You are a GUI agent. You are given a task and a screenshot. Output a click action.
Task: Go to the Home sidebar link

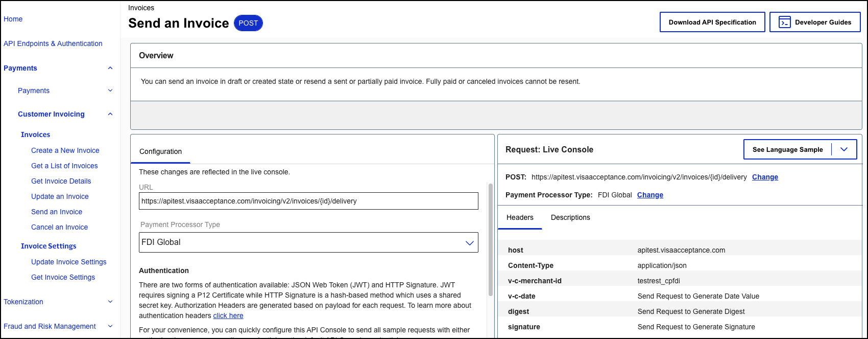[x=13, y=19]
